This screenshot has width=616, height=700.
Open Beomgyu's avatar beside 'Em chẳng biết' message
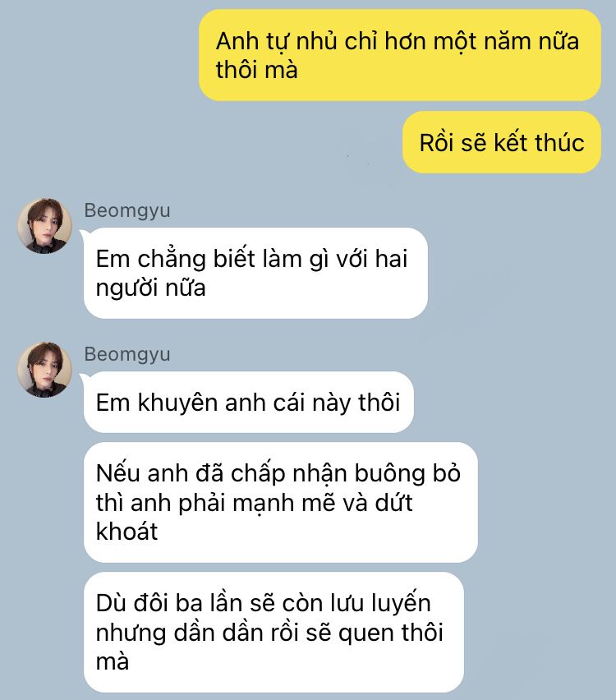pyautogui.click(x=44, y=226)
